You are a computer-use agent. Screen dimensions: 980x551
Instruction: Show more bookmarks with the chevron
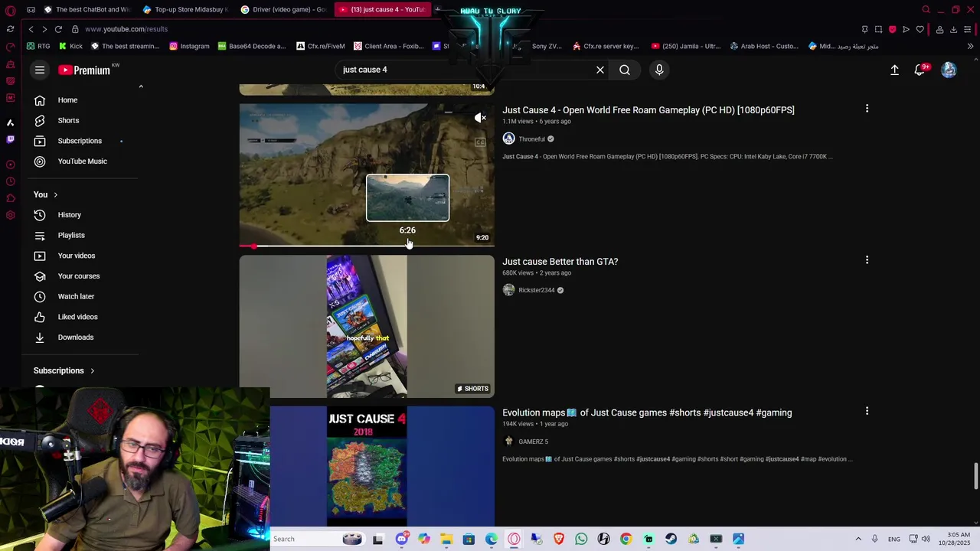(970, 46)
